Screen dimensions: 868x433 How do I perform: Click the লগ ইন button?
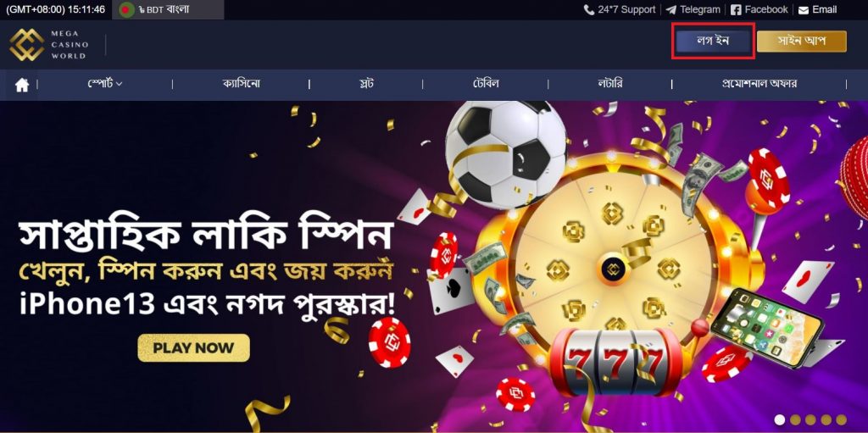pos(712,41)
